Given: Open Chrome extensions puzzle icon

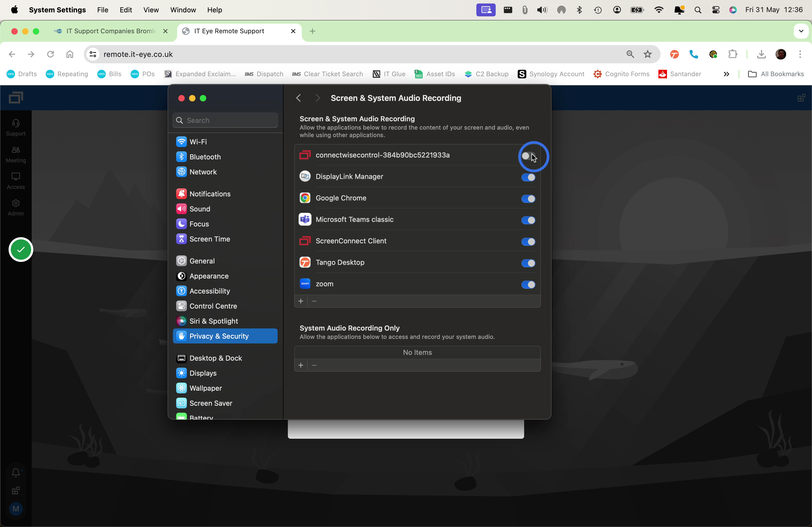Looking at the screenshot, I should click(733, 54).
